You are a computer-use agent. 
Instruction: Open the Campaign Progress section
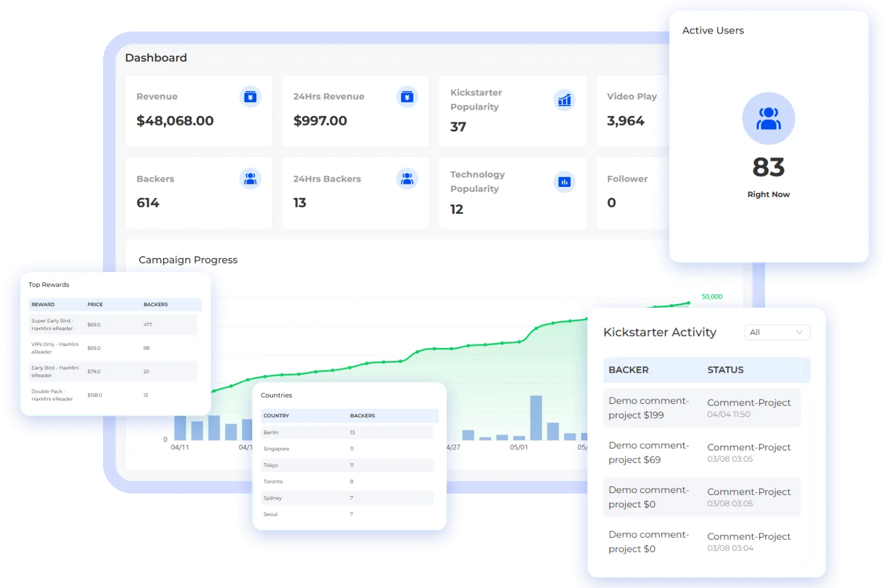(188, 260)
